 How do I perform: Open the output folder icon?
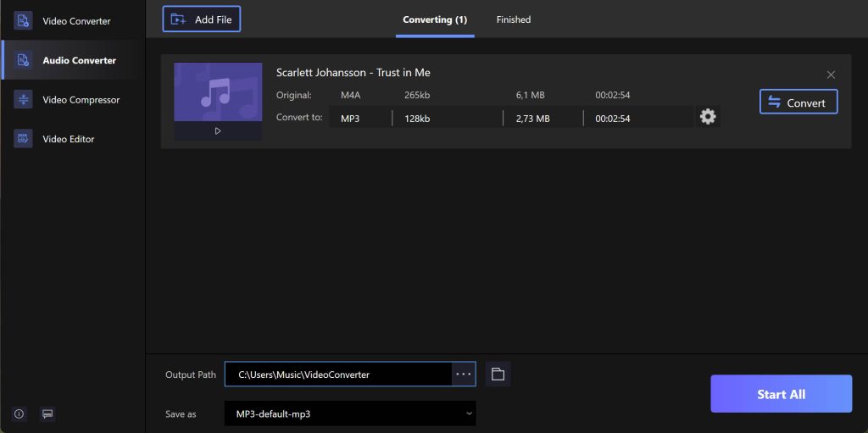coord(498,375)
